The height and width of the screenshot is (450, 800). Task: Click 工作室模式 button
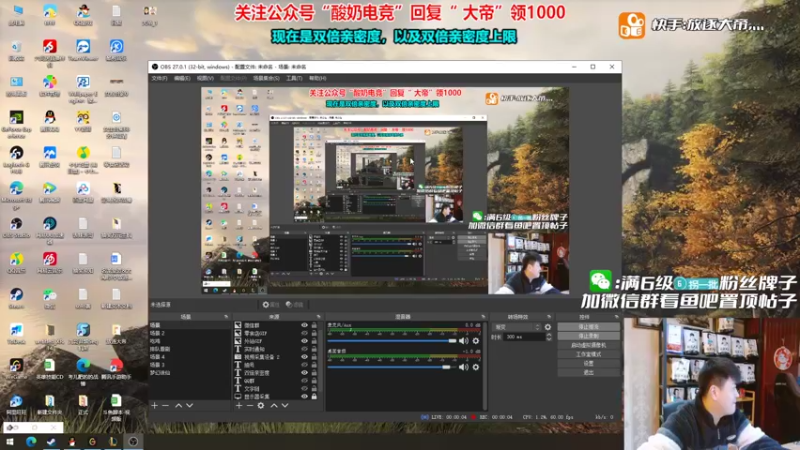pos(588,354)
